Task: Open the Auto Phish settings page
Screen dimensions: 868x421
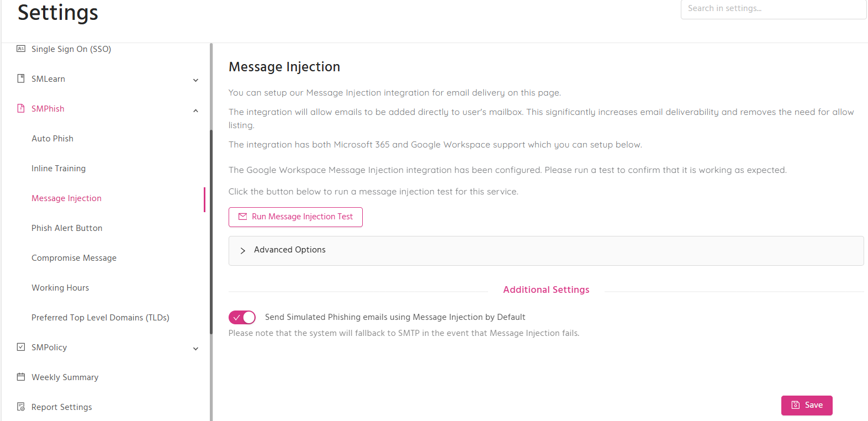Action: tap(52, 139)
